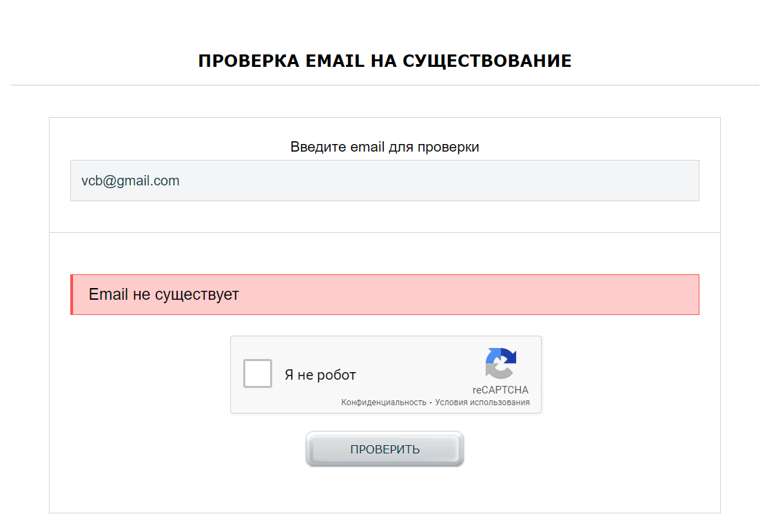Click the red left edge of the error banner
Image resolution: width=769 pixels, height=532 pixels.
pyautogui.click(x=72, y=295)
